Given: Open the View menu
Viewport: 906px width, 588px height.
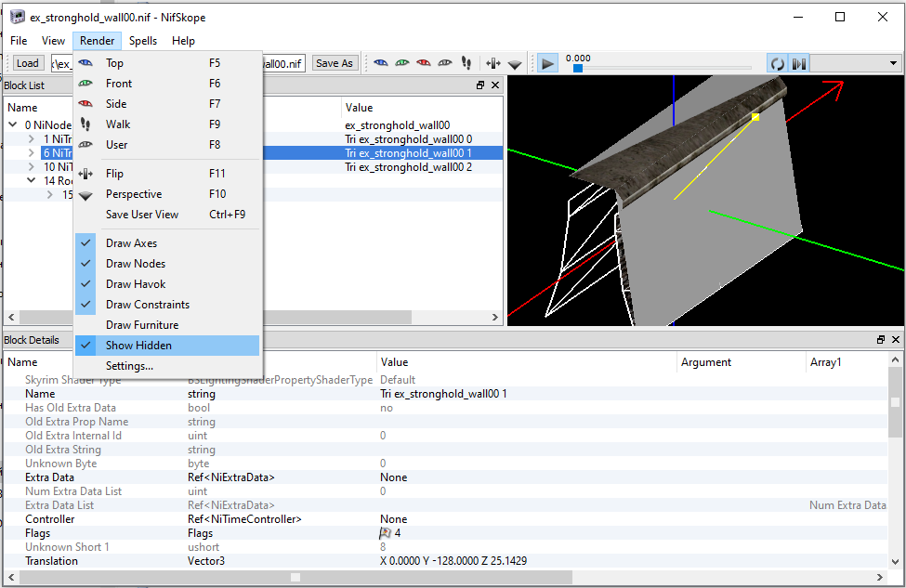Looking at the screenshot, I should 53,41.
